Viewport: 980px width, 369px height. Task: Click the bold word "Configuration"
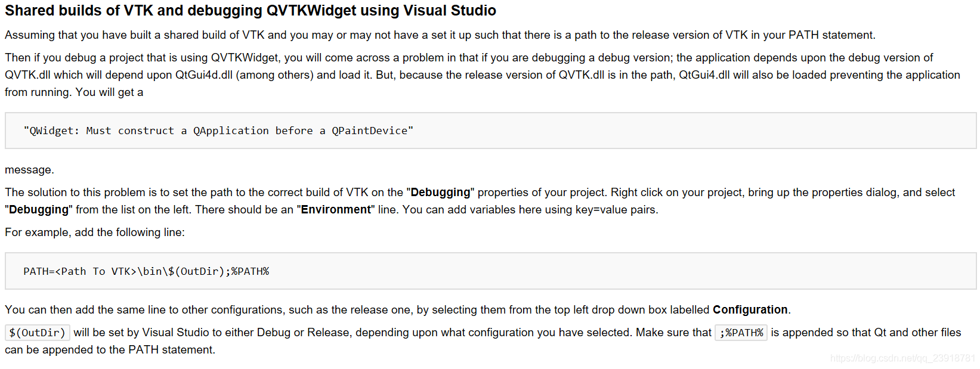(x=750, y=310)
